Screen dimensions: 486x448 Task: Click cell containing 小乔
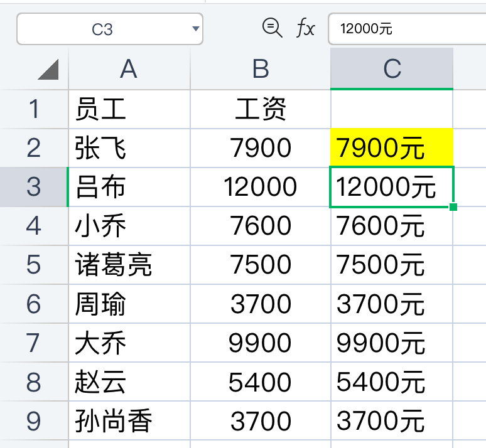[129, 226]
